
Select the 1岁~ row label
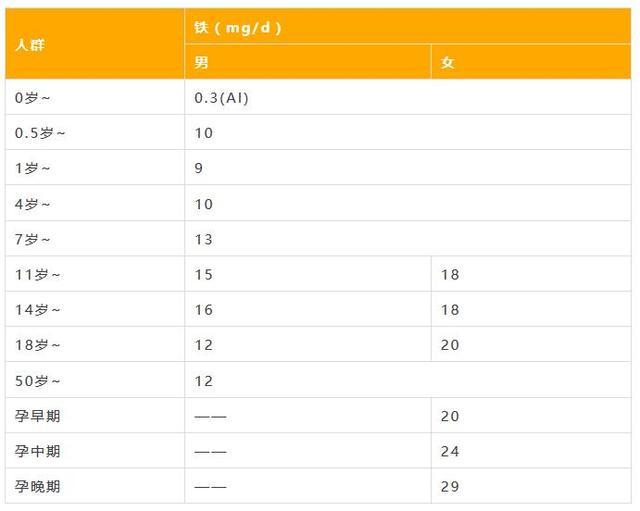(x=33, y=168)
